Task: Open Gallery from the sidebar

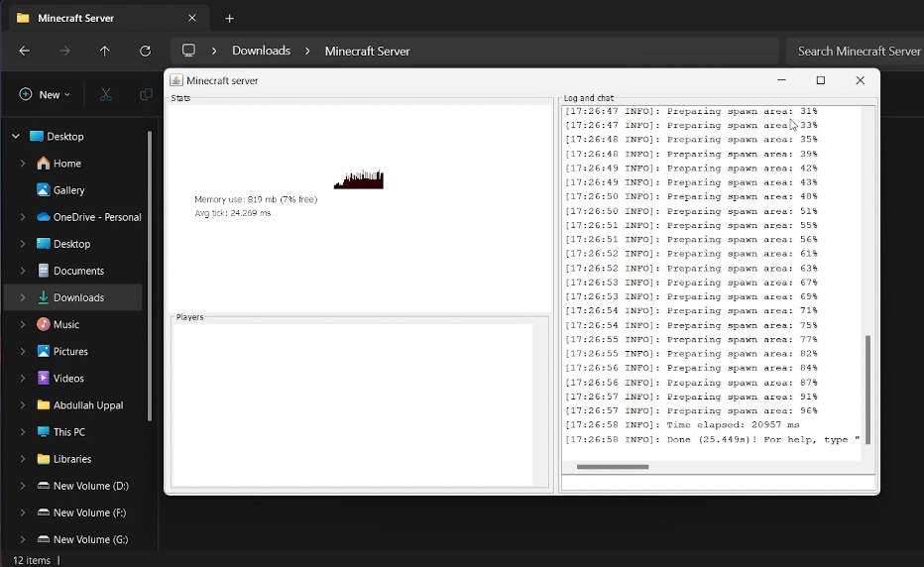Action: 68,190
